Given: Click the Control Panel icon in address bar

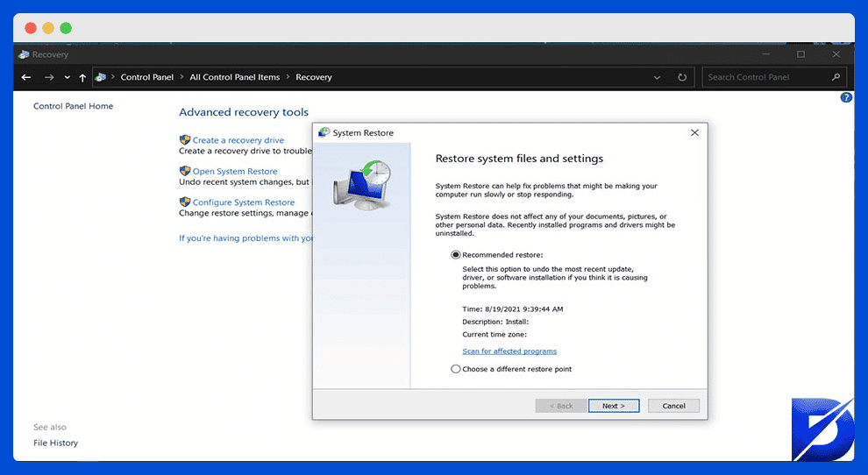Looking at the screenshot, I should click(100, 77).
